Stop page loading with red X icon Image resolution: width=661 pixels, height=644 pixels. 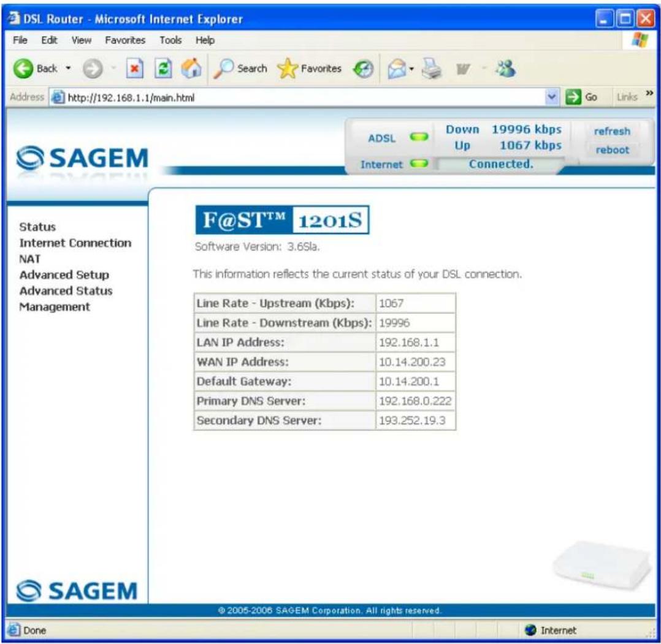(135, 68)
